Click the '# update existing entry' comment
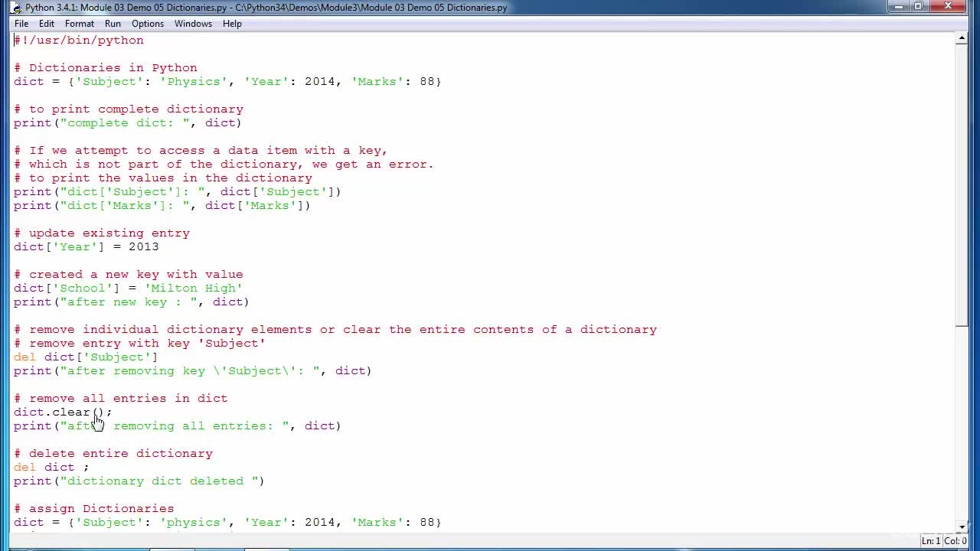The image size is (980, 551). pyautogui.click(x=102, y=233)
